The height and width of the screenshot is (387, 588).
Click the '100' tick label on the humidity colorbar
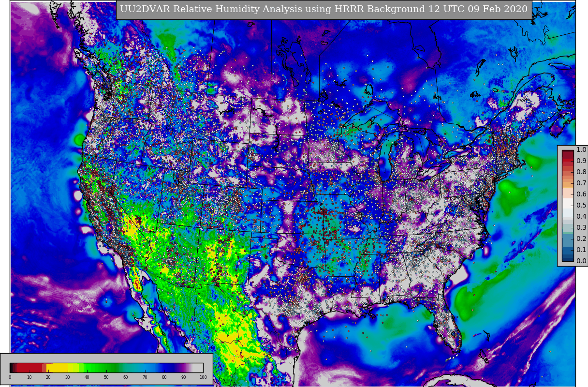(203, 377)
